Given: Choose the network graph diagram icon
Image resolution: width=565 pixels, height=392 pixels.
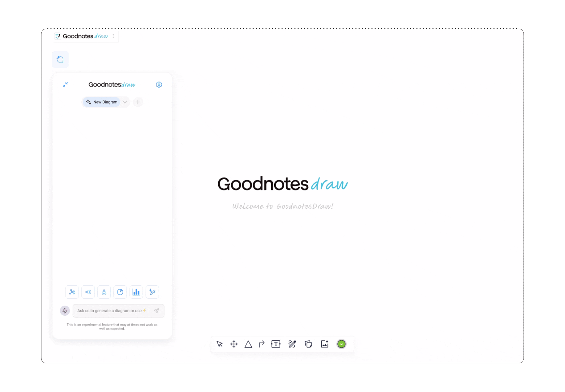Looking at the screenshot, I should [72, 292].
